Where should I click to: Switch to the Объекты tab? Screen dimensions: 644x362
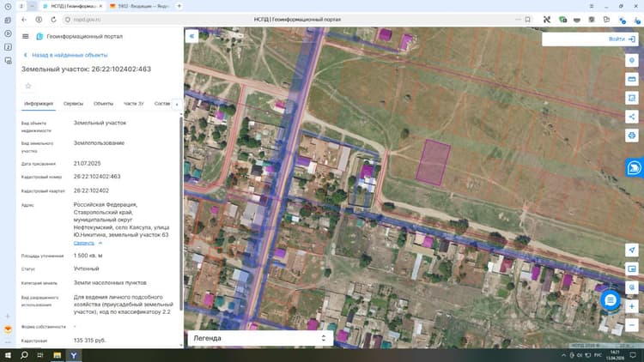pyautogui.click(x=103, y=104)
